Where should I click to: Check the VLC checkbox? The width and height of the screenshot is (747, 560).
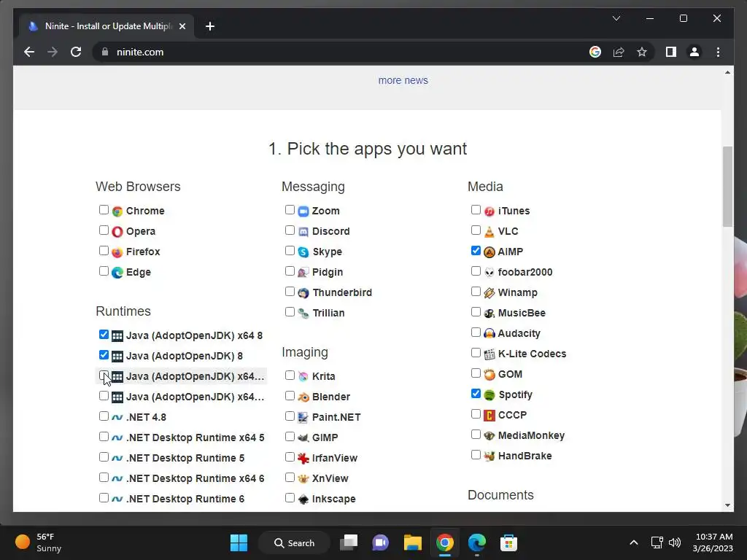476,230
